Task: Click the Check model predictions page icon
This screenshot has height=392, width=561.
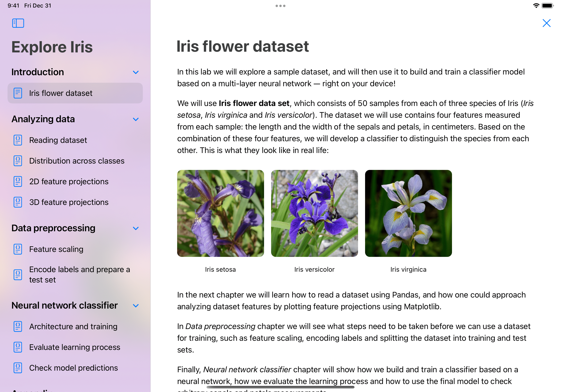Action: (x=18, y=368)
